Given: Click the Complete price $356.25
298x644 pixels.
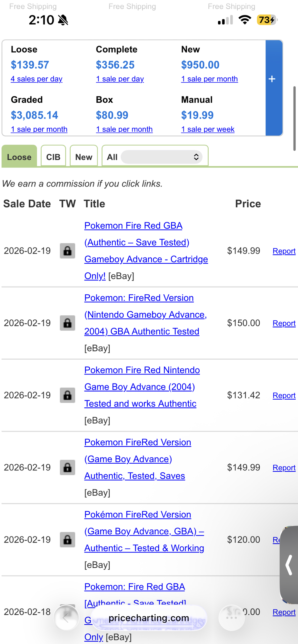Looking at the screenshot, I should [x=115, y=65].
